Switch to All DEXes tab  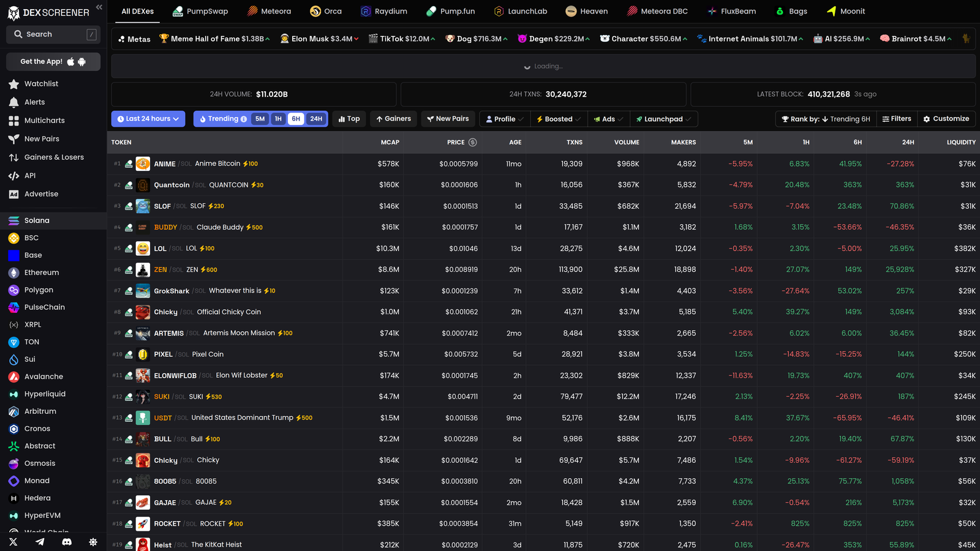point(138,11)
